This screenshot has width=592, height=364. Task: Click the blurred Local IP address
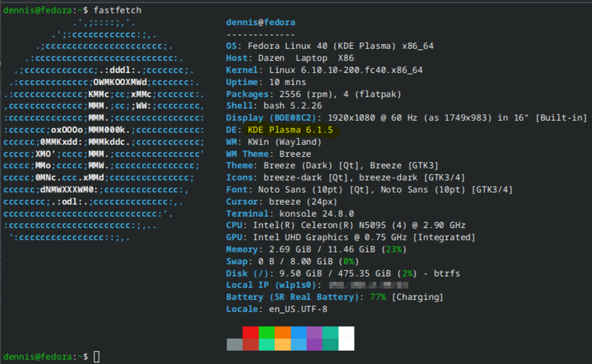pos(370,285)
